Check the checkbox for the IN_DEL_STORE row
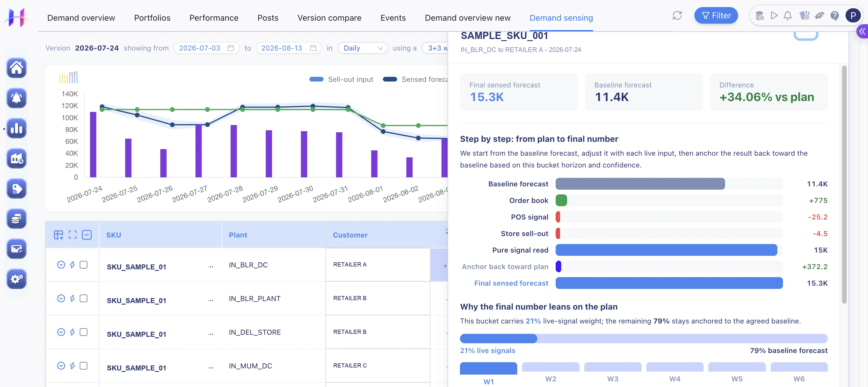Viewport: 868px width, 387px height. (x=84, y=332)
